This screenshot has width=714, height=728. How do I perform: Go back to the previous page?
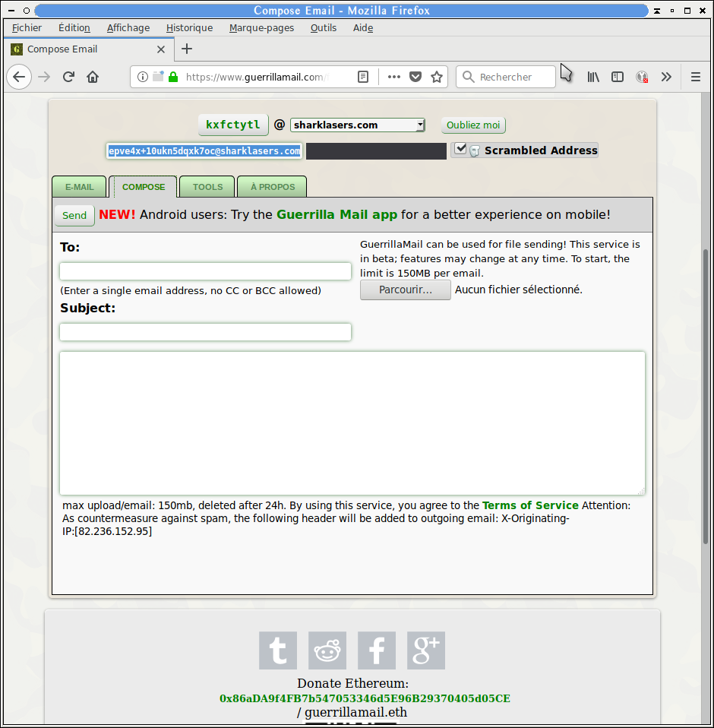pos(19,77)
